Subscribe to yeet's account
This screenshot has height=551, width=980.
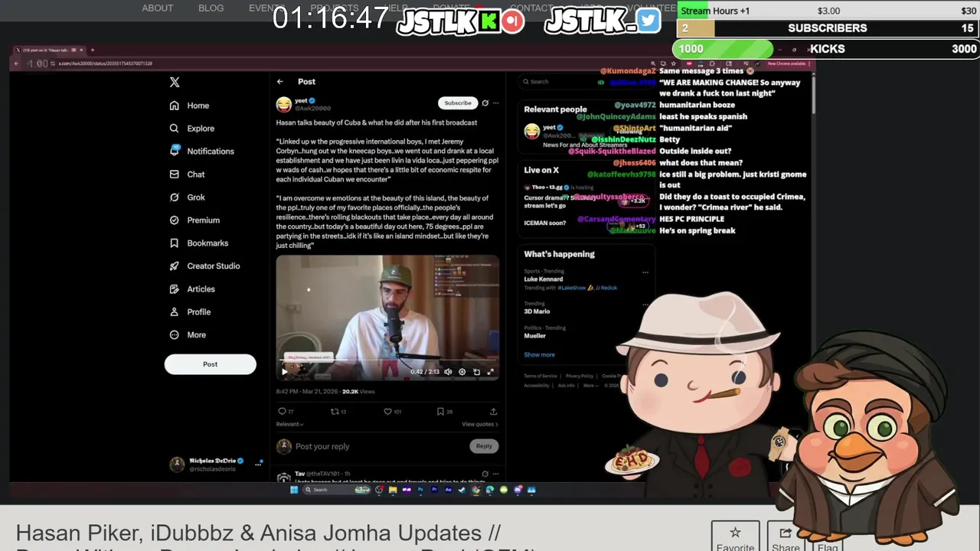[x=458, y=103]
